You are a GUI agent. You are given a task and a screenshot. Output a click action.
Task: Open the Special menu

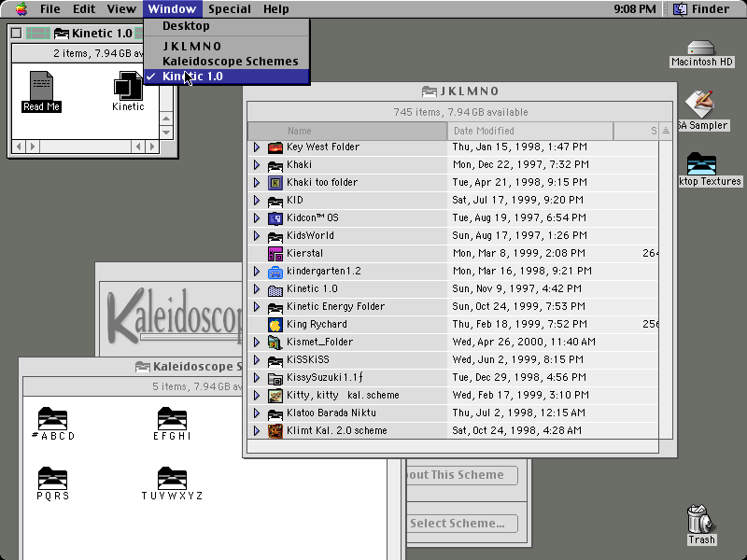(x=230, y=9)
